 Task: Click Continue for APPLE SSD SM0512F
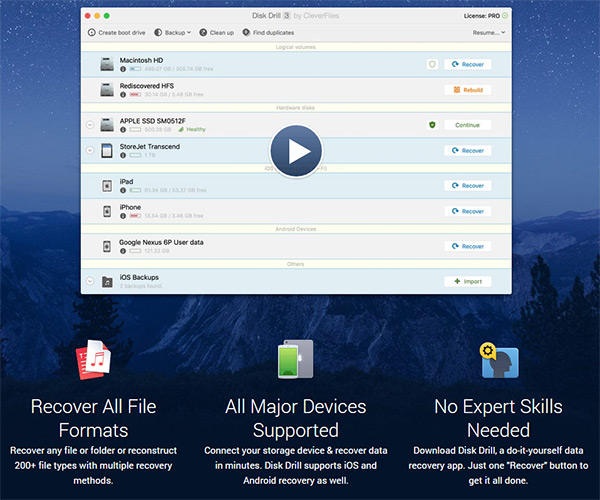click(468, 125)
